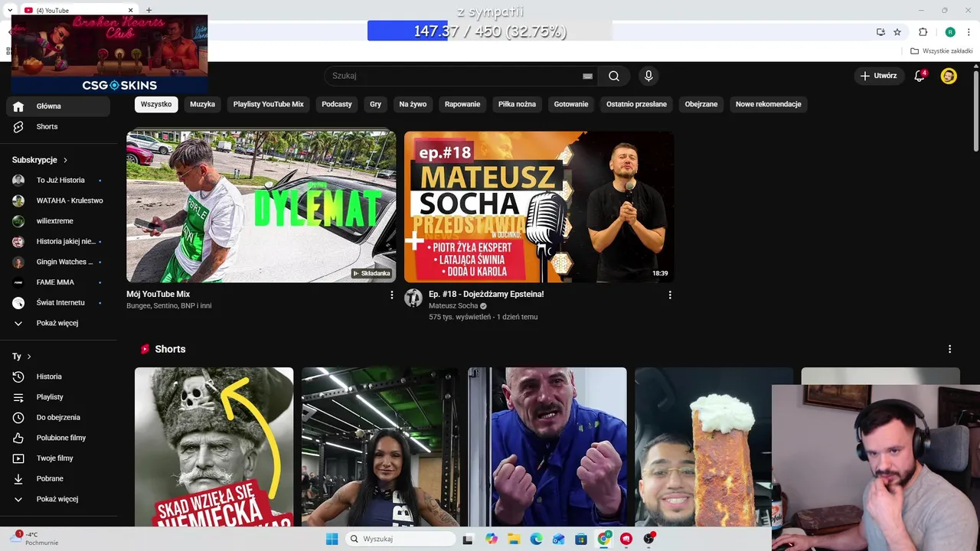
Task: Open the Chrome extensions puzzle icon
Action: (923, 32)
